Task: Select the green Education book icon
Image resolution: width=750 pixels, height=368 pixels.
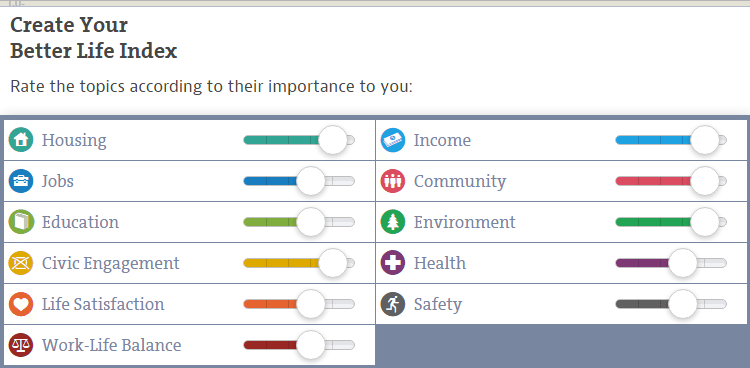Action: [x=21, y=222]
